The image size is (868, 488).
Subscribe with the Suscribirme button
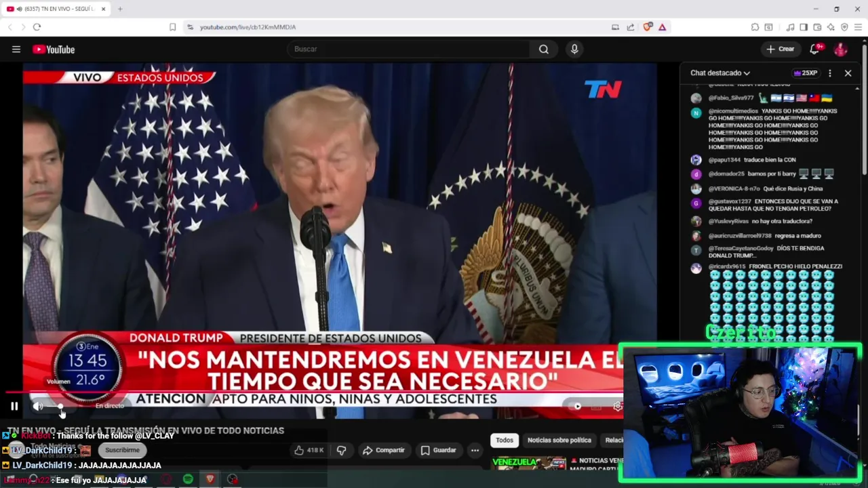122,450
